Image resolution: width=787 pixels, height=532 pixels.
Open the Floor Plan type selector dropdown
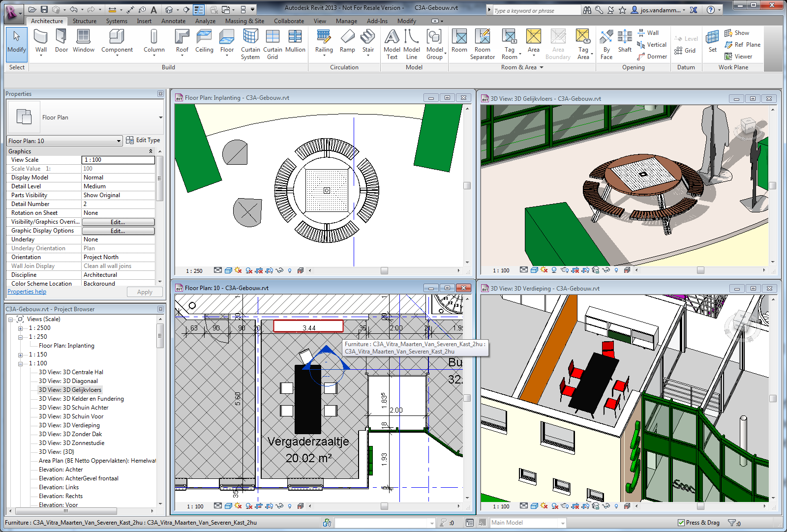(x=160, y=118)
